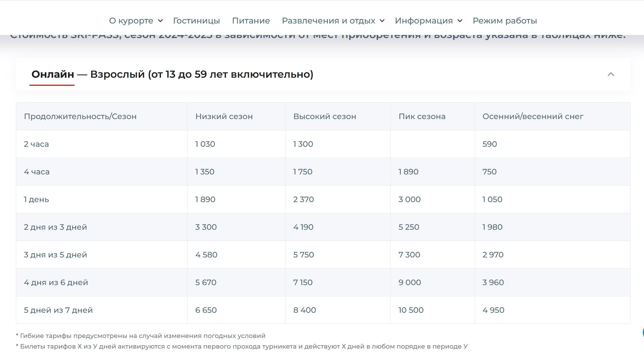Image resolution: width=644 pixels, height=355 pixels.
Task: Click the 'Онлайн — Взрослый' accordion title
Action: tap(172, 74)
